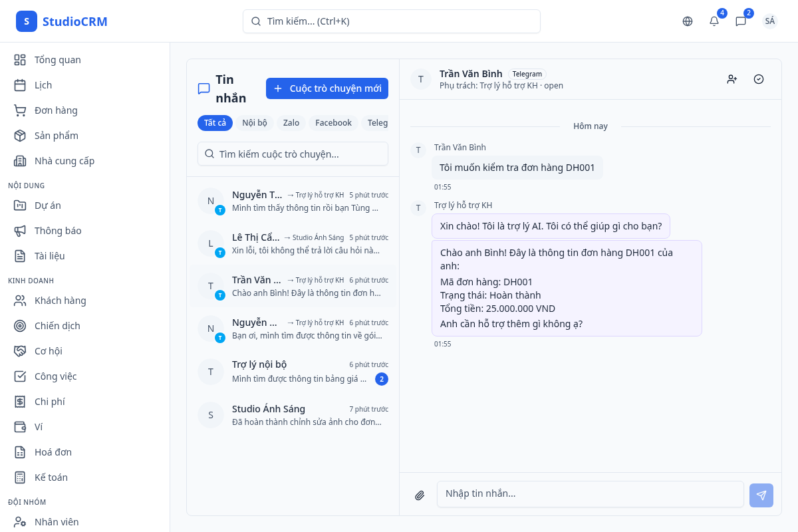This screenshot has width=798, height=532.
Task: Select the Nội bộ filter chip
Action: (254, 123)
